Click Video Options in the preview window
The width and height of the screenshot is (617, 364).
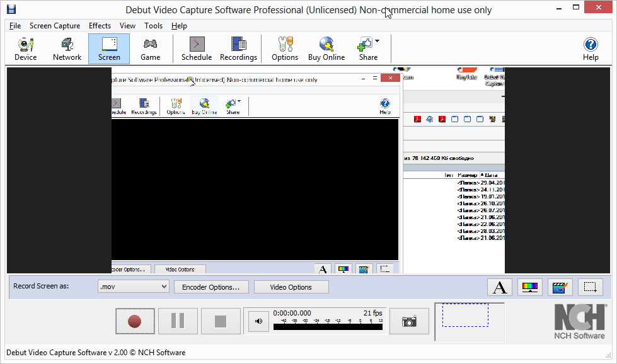tap(180, 270)
